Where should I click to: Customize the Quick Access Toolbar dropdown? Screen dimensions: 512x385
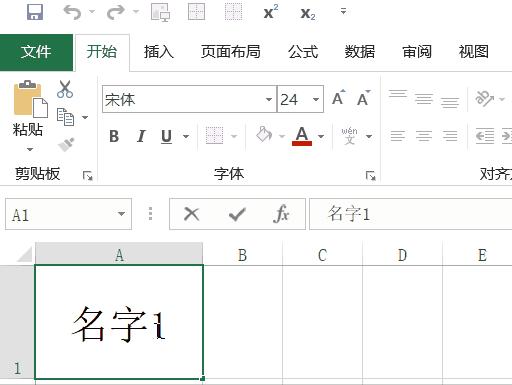pos(343,12)
